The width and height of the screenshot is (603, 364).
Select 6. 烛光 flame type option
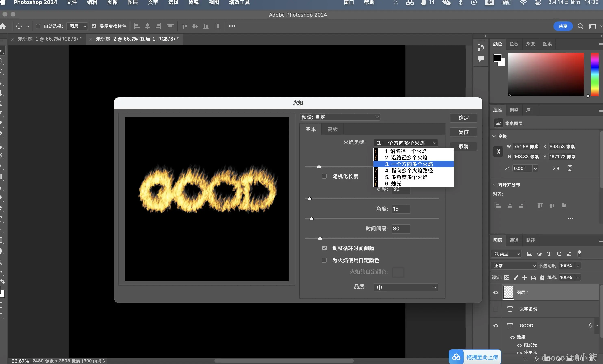pos(393,183)
